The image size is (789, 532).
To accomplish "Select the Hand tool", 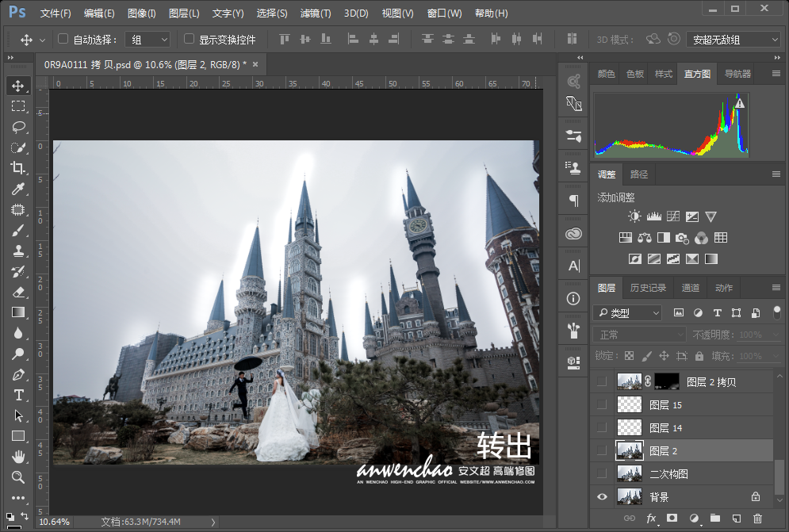I will pyautogui.click(x=18, y=457).
